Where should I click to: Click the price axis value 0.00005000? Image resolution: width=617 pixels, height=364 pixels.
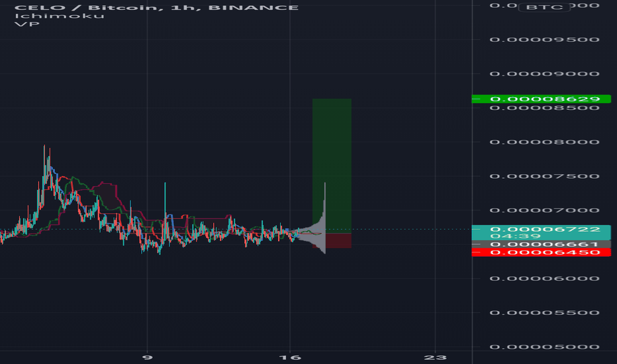545,347
